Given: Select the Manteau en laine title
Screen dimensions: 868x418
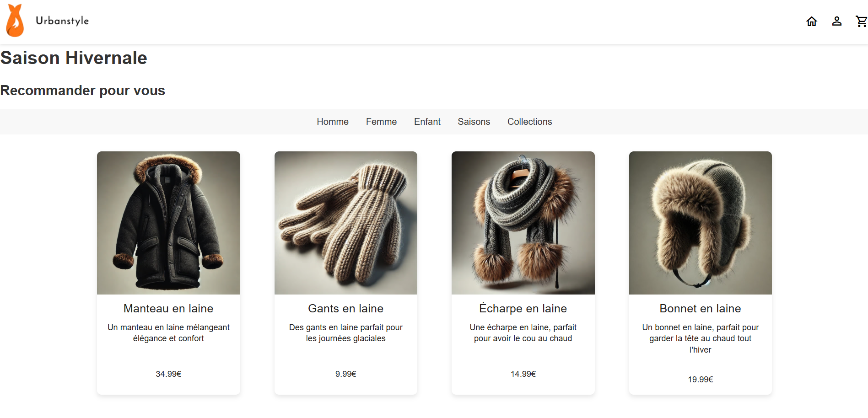Looking at the screenshot, I should coord(168,309).
